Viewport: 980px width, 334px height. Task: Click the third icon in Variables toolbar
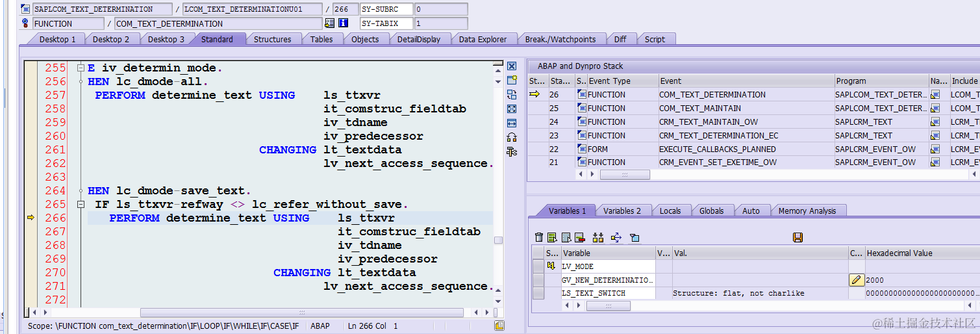click(x=566, y=238)
